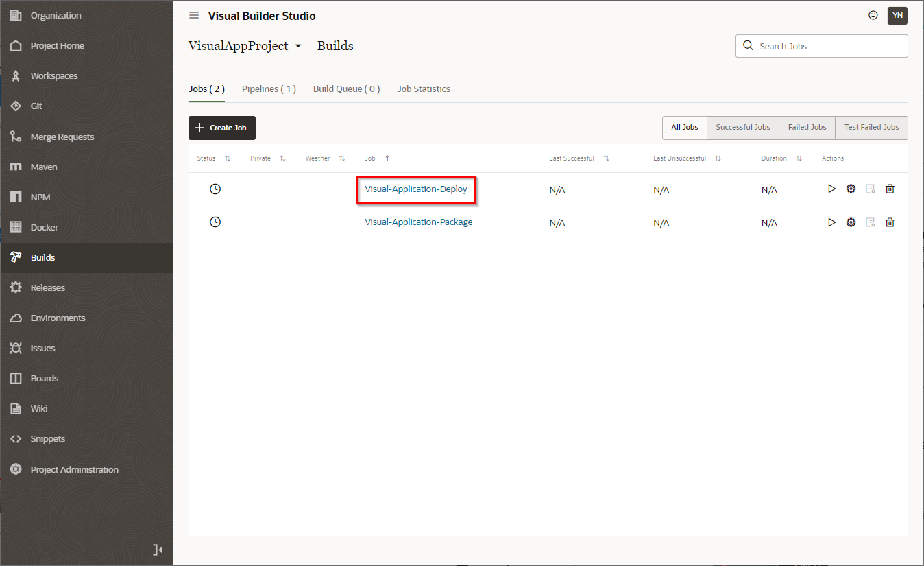Image resolution: width=924 pixels, height=566 pixels.
Task: Select the Test Failed Jobs filter
Action: tap(871, 128)
